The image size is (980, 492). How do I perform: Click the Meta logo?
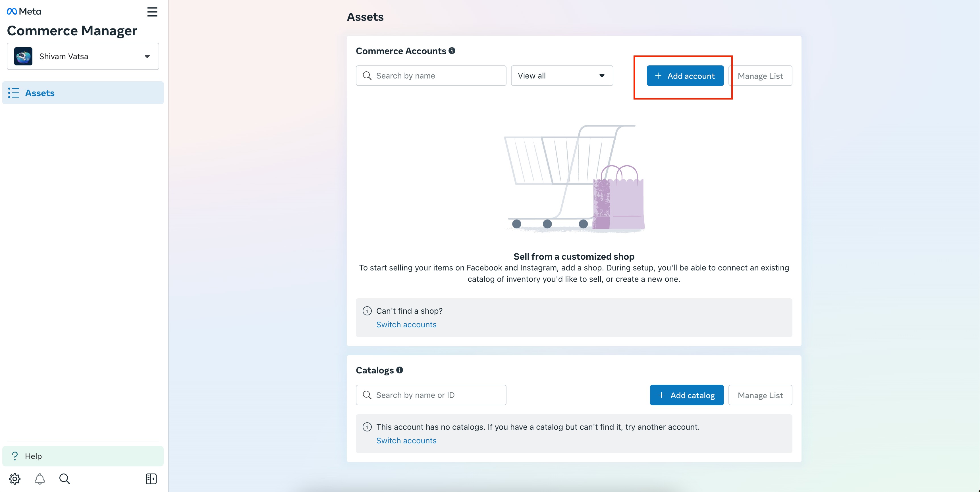pos(24,11)
